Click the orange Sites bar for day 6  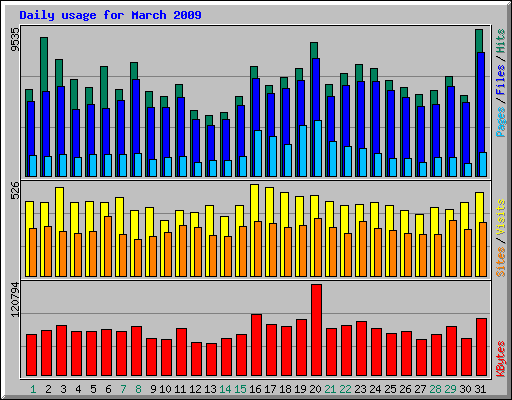pyautogui.click(x=108, y=246)
